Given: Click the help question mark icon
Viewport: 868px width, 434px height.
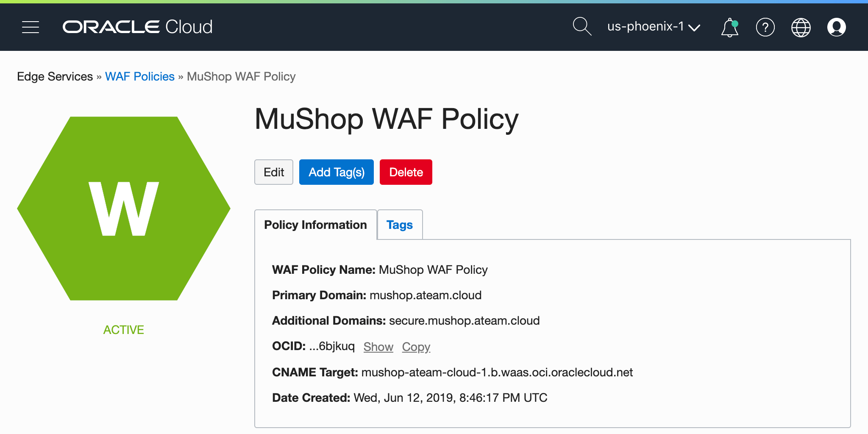Looking at the screenshot, I should [765, 28].
